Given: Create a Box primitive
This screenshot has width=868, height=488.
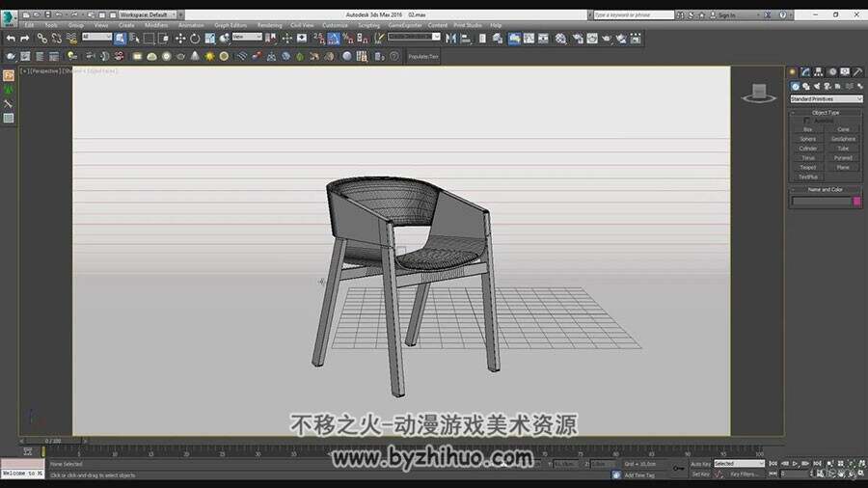Looking at the screenshot, I should 807,129.
